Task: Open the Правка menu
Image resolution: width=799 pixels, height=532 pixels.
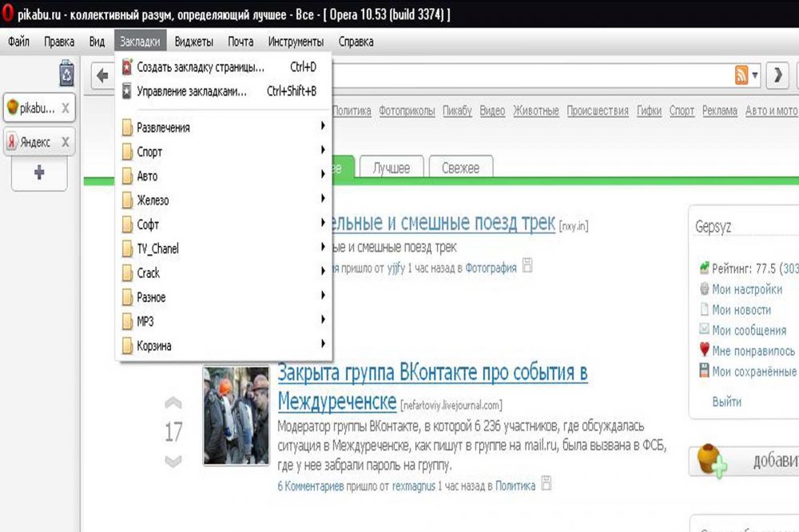Action: point(59,42)
